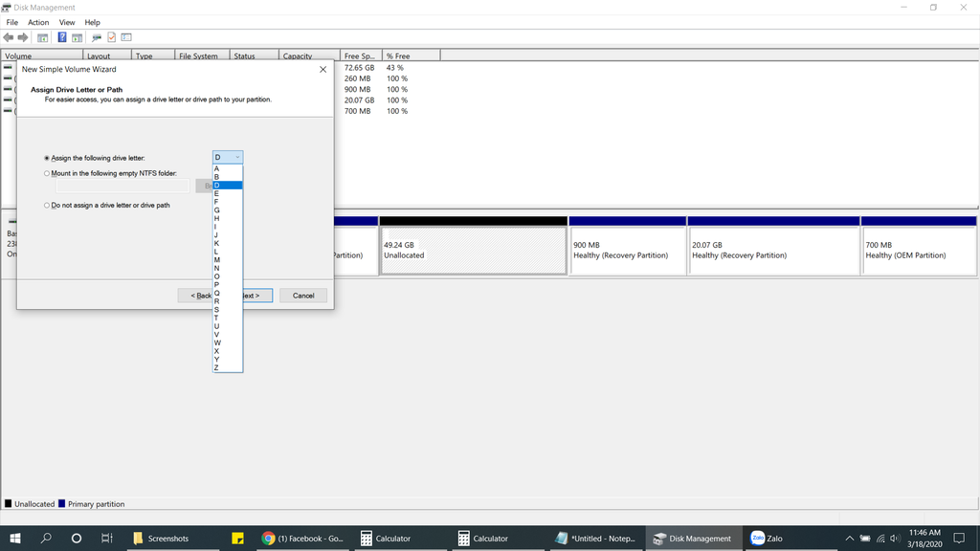The width and height of the screenshot is (980, 551).
Task: Click the checkmark Properties toolbar icon
Action: tap(111, 37)
